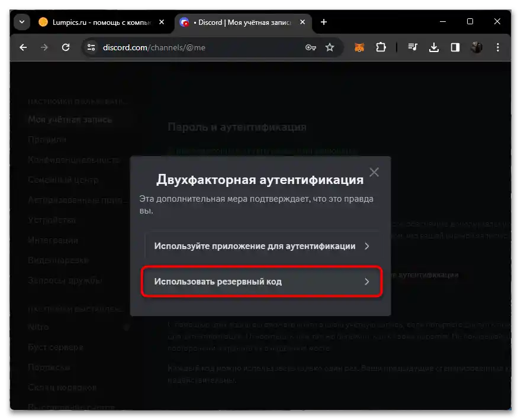The height and width of the screenshot is (420, 521).
Task: Click the browser profile avatar
Action: (477, 47)
